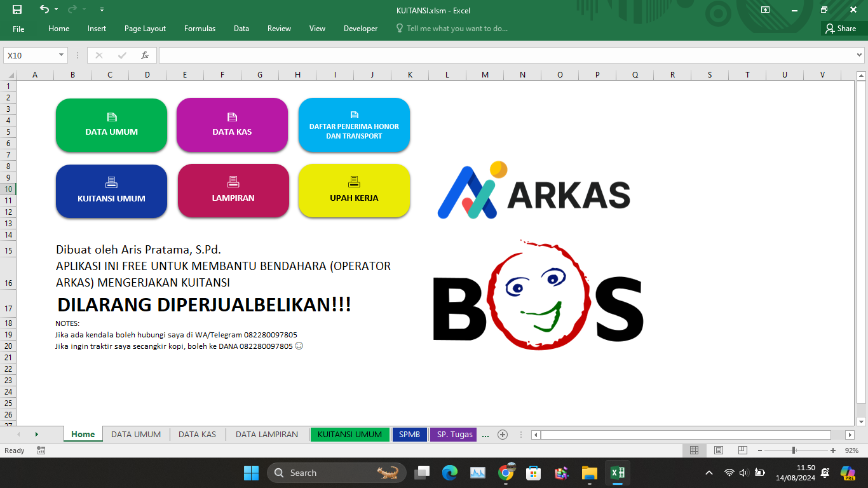Switch to Page Layout view
Screen dimensions: 868x488
[719, 451]
